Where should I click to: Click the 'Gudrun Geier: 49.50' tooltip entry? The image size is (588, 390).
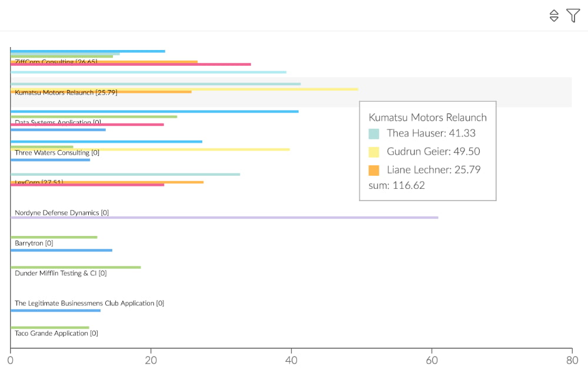tap(433, 152)
